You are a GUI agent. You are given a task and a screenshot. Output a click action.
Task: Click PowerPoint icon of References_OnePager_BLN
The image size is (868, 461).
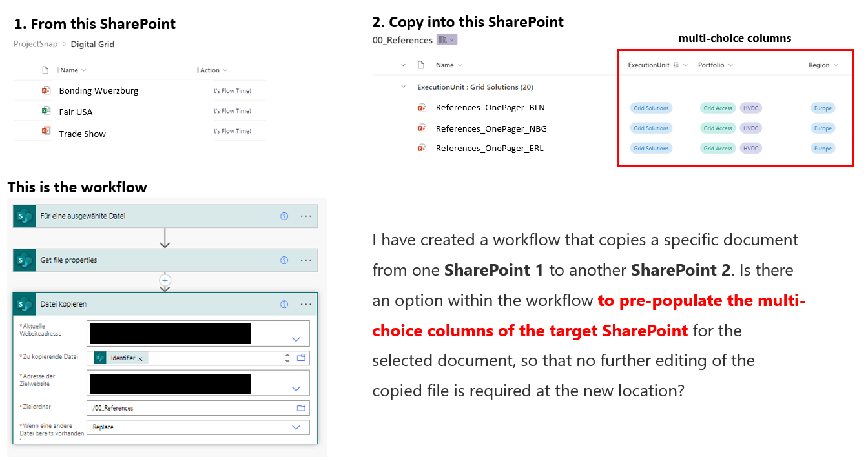tap(422, 108)
